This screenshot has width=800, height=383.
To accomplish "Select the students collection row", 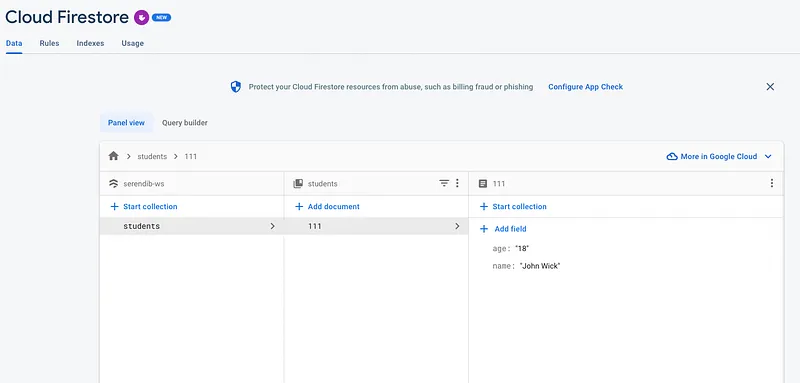I will click(x=191, y=226).
